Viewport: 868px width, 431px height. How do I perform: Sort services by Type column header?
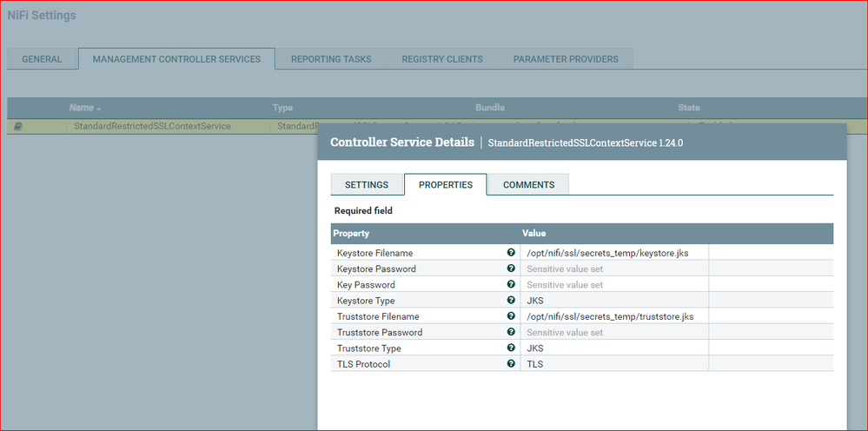pos(282,108)
